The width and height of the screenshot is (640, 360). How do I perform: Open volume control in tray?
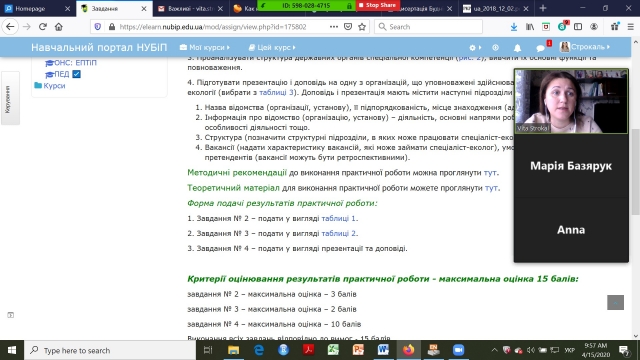tap(531, 350)
